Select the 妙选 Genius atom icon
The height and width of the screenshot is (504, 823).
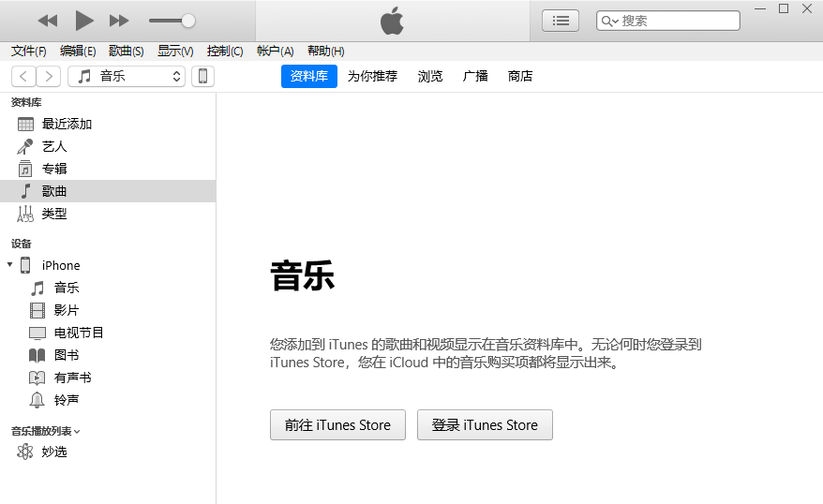[x=24, y=452]
